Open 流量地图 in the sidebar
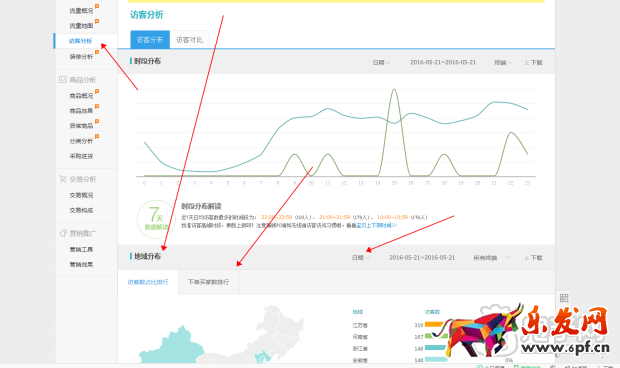Viewport: 620px width, 368px height. click(x=81, y=26)
